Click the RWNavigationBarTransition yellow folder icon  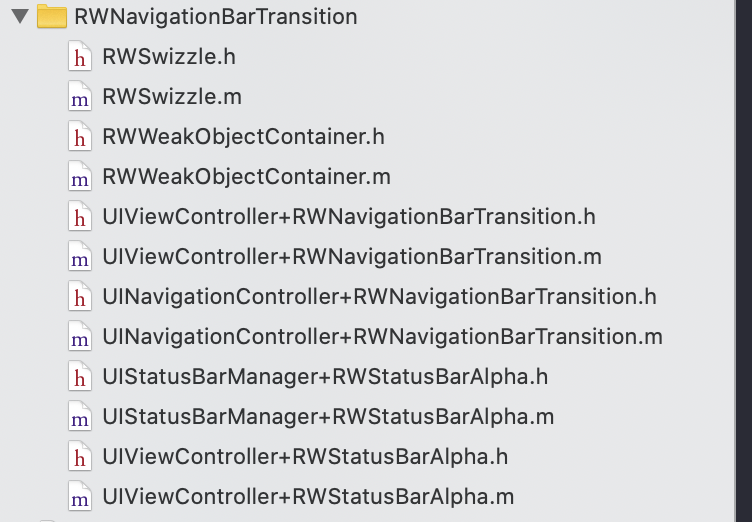[51, 17]
